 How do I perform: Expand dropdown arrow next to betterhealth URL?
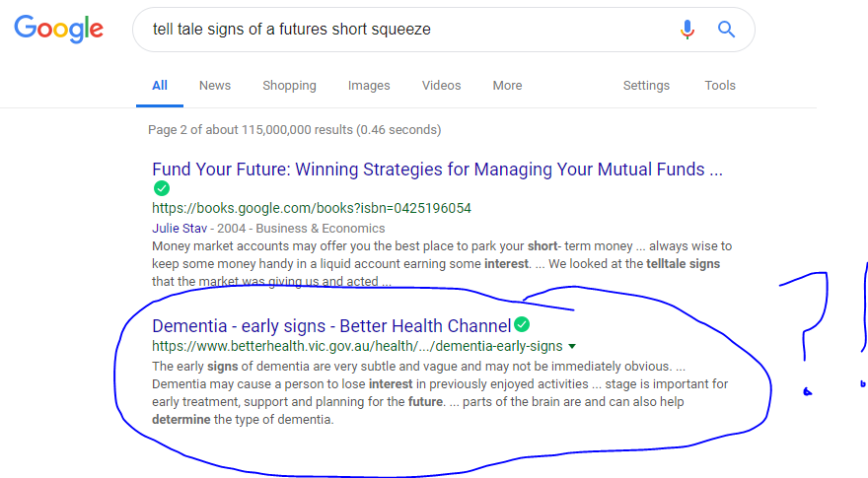pyautogui.click(x=572, y=346)
